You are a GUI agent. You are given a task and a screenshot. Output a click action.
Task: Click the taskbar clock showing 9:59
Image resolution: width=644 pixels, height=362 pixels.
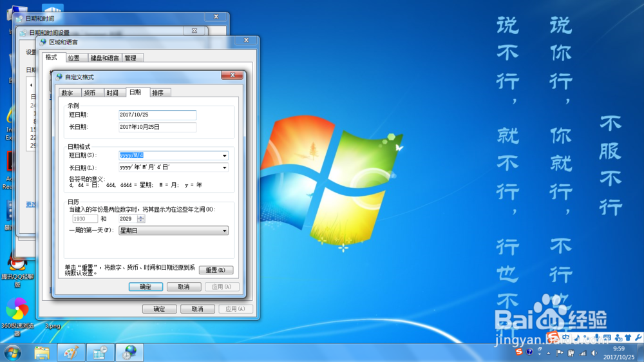[x=618, y=353]
